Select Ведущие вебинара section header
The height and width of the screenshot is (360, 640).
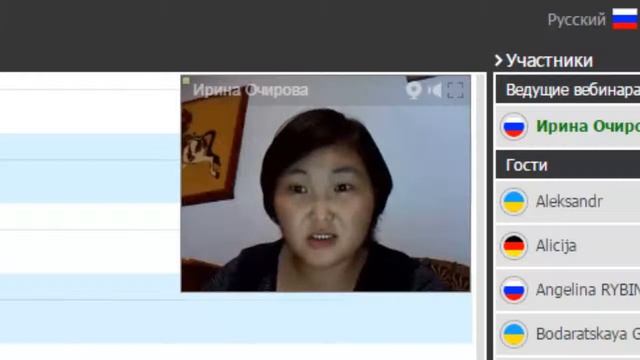[568, 89]
